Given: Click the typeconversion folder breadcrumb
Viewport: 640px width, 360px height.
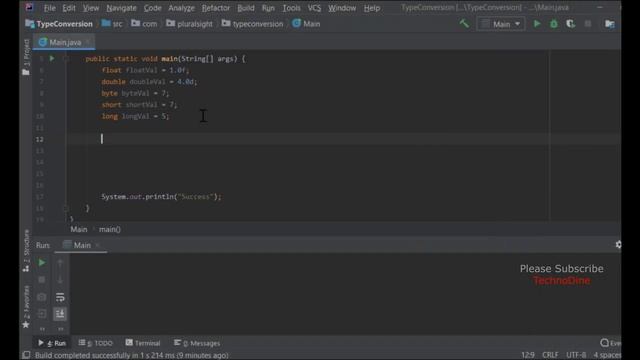Looking at the screenshot, I should (x=252, y=24).
